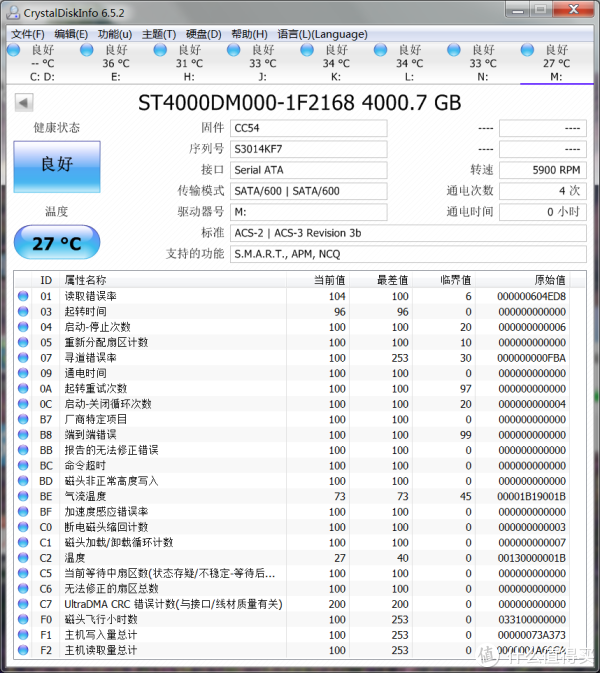The width and height of the screenshot is (600, 673).
Task: Click the power on hours 0 小时 field
Action: [x=543, y=212]
